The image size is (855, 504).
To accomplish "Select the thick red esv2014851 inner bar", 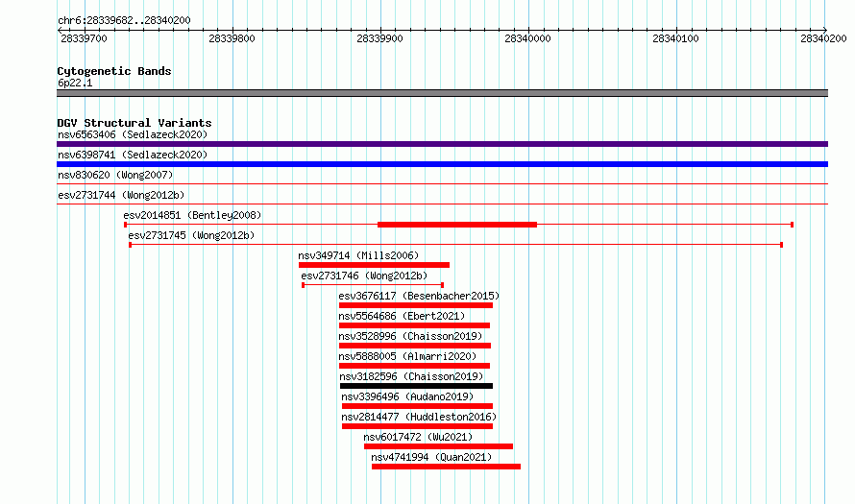I will point(457,225).
